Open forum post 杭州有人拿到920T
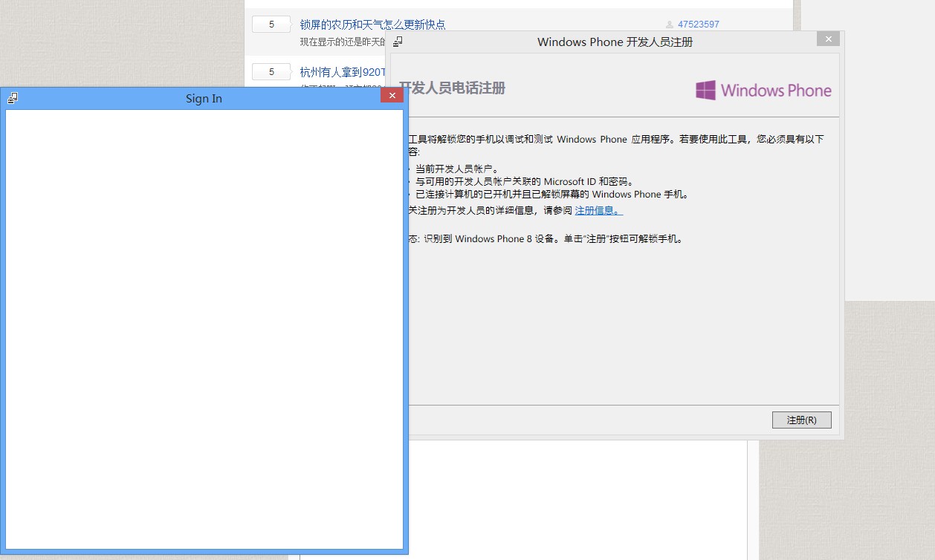 point(343,72)
